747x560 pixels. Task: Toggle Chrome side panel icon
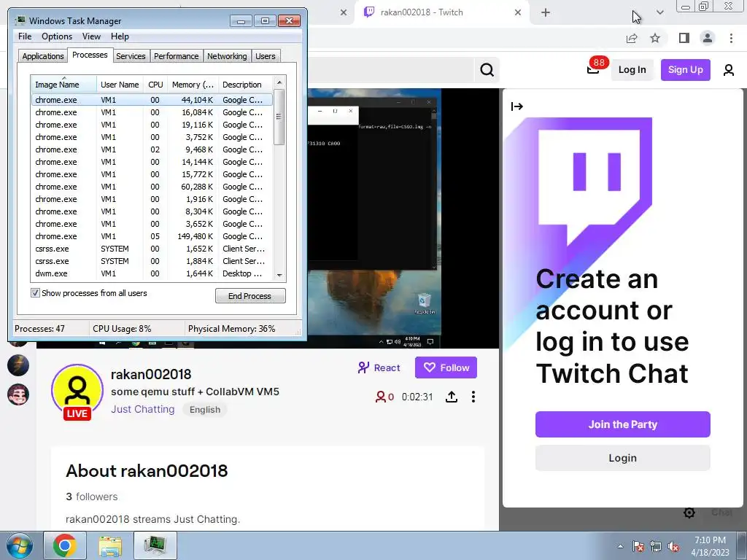(x=684, y=38)
